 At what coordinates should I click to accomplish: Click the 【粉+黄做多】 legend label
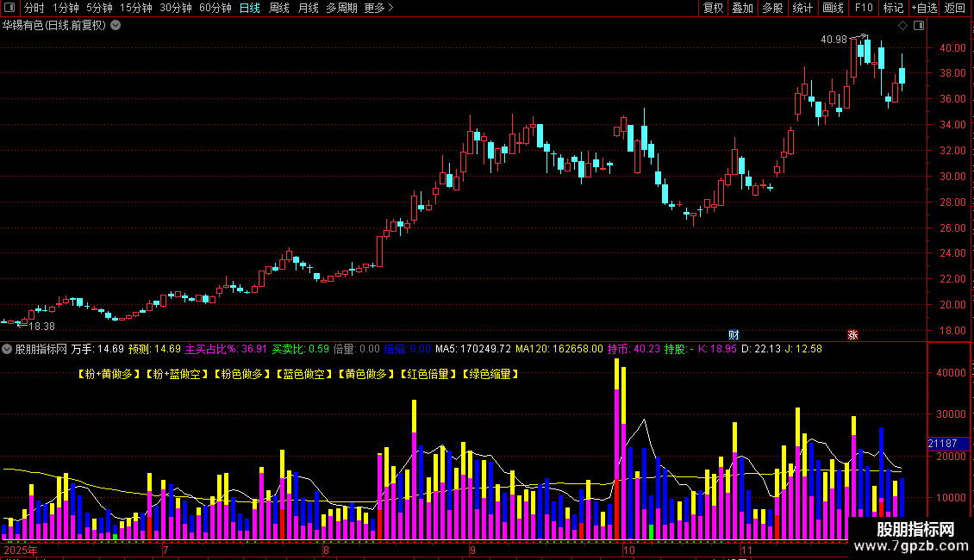(x=109, y=374)
